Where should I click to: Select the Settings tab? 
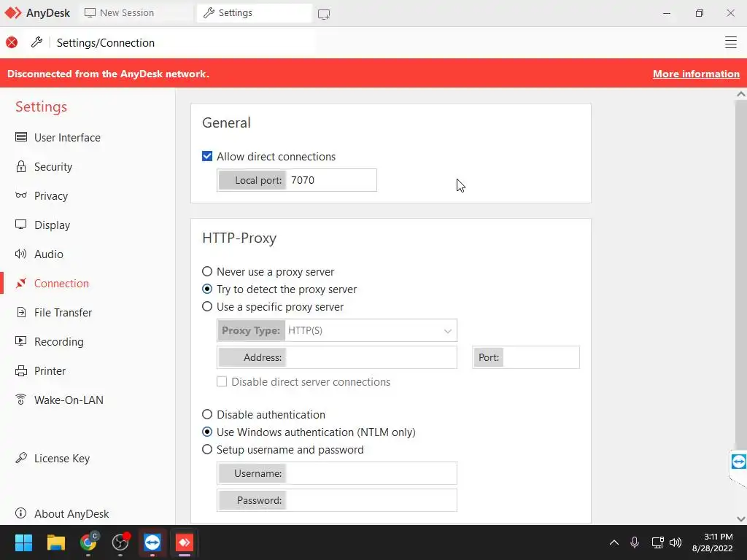click(x=255, y=13)
